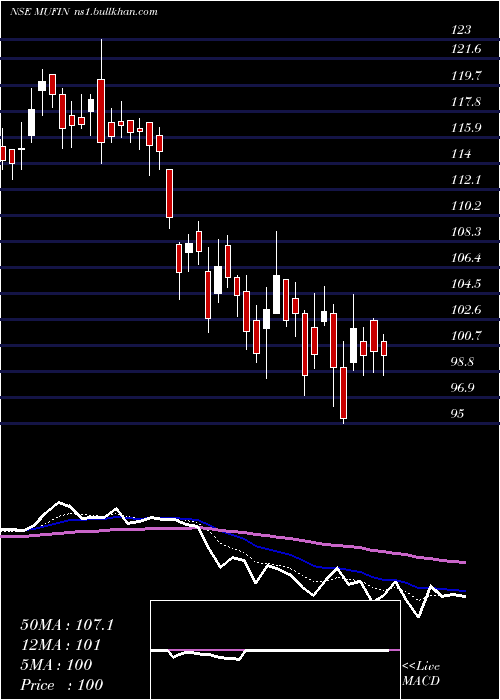The width and height of the screenshot is (500, 700).
Task: Click the 110.2 price axis label
Action: point(466,206)
